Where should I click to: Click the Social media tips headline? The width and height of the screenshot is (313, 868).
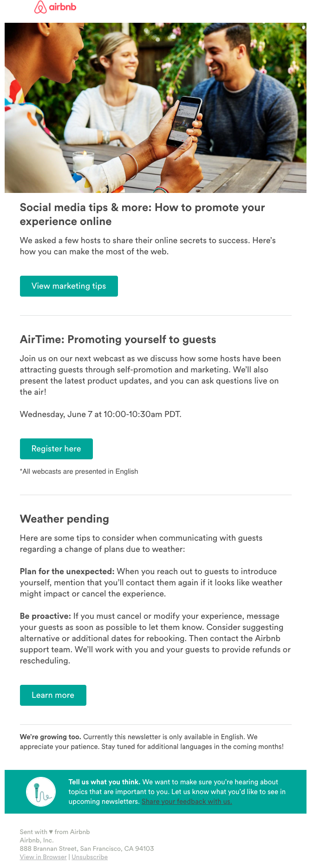coord(142,214)
